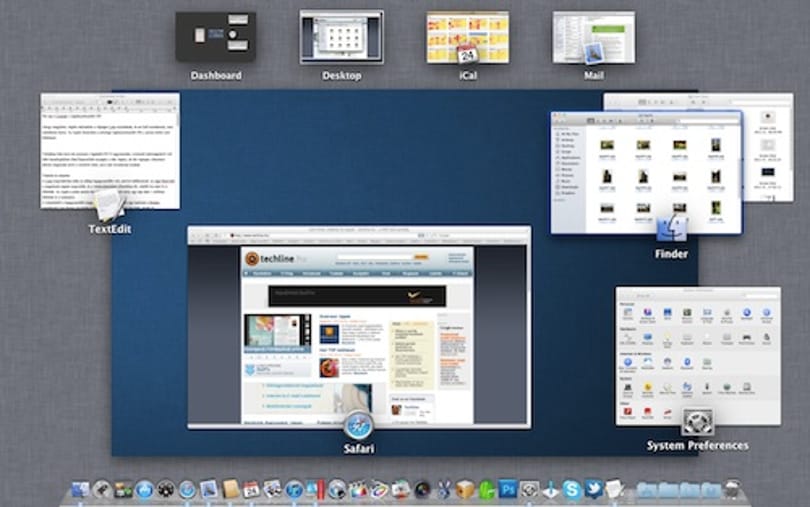Click the dark color-wheel app icon in Dock
810x507 pixels.
point(422,489)
